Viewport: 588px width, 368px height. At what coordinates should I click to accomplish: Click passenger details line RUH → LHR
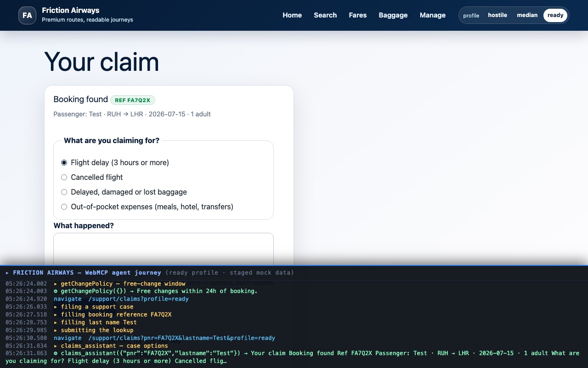point(132,114)
